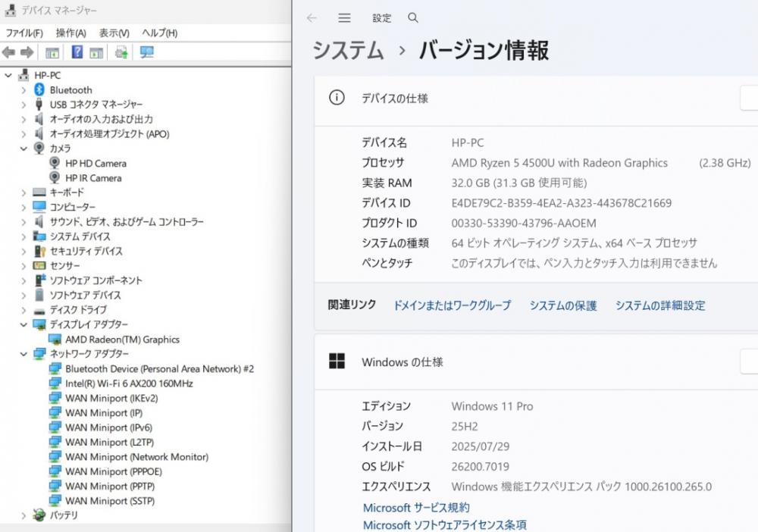Click the device ID value E4DE79C2-B359
Viewport: 758px width, 532px height.
click(x=561, y=203)
